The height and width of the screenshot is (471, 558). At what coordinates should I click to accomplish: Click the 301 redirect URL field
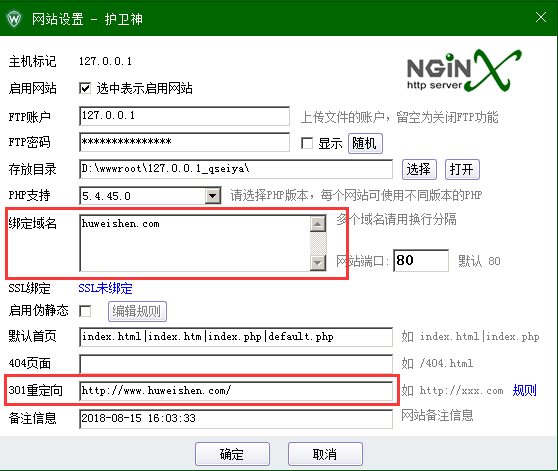coord(236,391)
